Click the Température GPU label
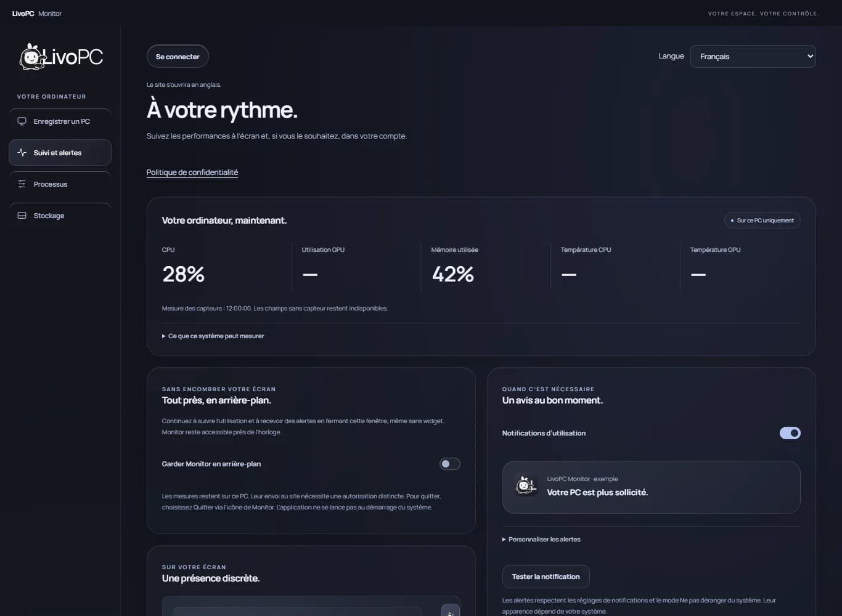This screenshot has height=616, width=842. coord(716,249)
